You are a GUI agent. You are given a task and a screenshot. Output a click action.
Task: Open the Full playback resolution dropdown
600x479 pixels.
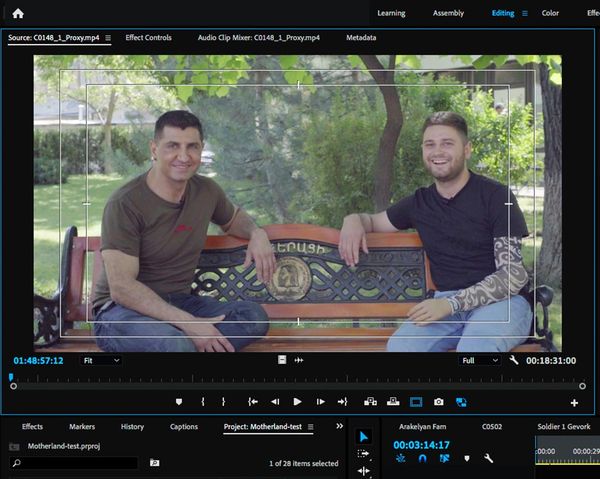coord(480,360)
